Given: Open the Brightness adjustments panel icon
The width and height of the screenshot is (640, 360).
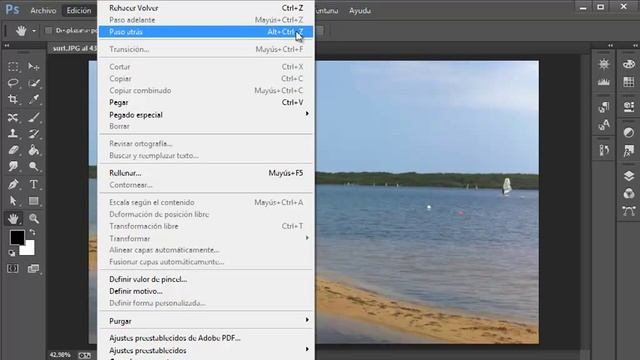Looking at the screenshot, I should pyautogui.click(x=604, y=64).
